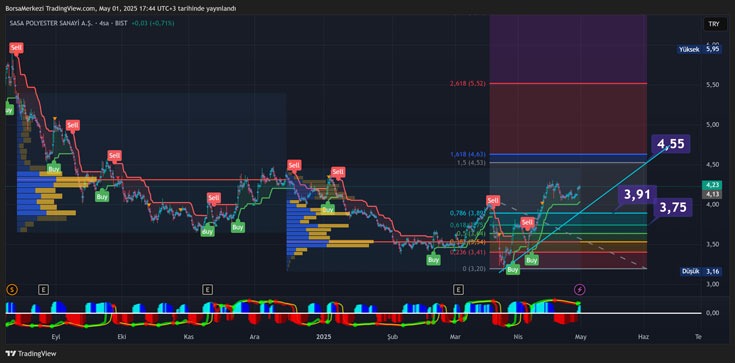Viewport: 735px width, 363px height.
Task: Select the Buy signal left of the 0,236 label
Action: (x=434, y=259)
